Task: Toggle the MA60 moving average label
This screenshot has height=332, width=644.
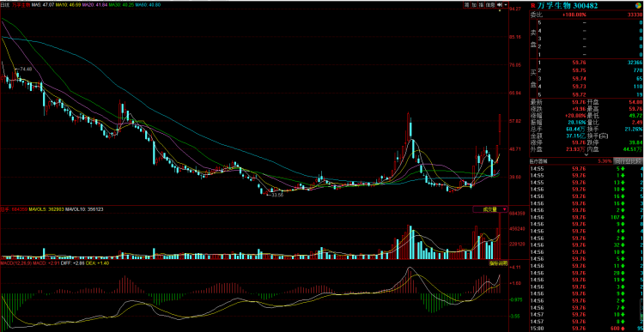Action: coord(149,5)
